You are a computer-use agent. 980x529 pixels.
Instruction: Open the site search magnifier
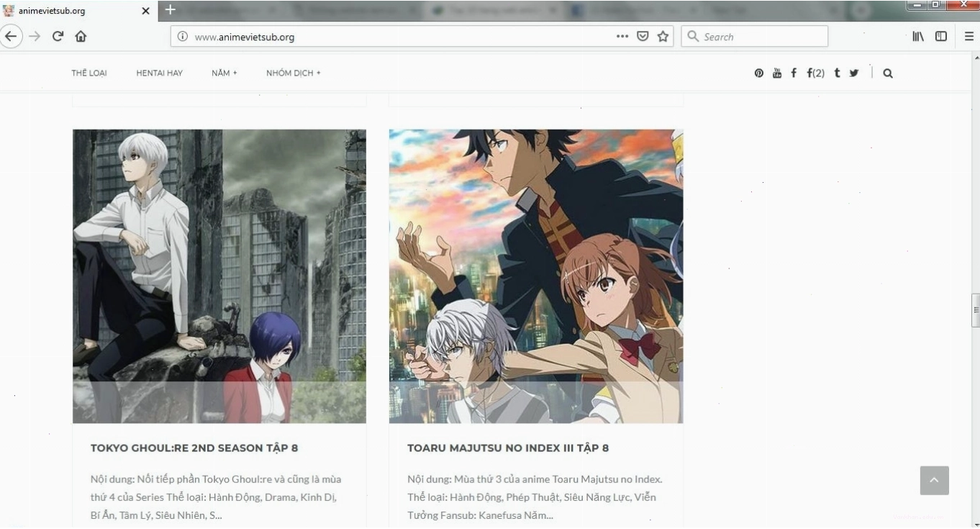click(888, 73)
